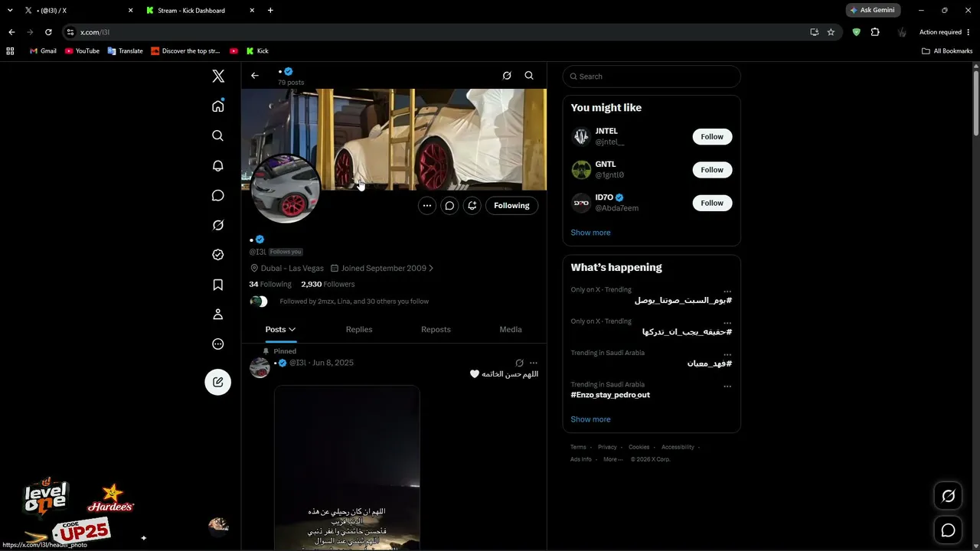This screenshot has width=980, height=551.
Task: Follow the JNTEL account
Action: 712,137
